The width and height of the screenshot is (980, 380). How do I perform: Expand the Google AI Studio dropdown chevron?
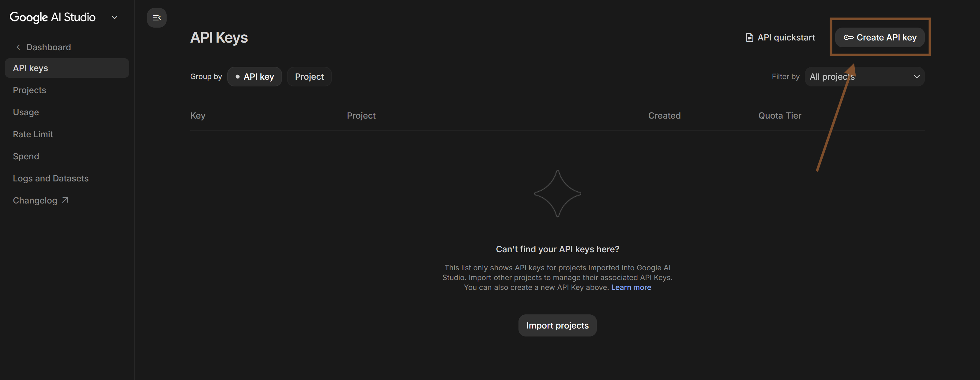coord(114,17)
